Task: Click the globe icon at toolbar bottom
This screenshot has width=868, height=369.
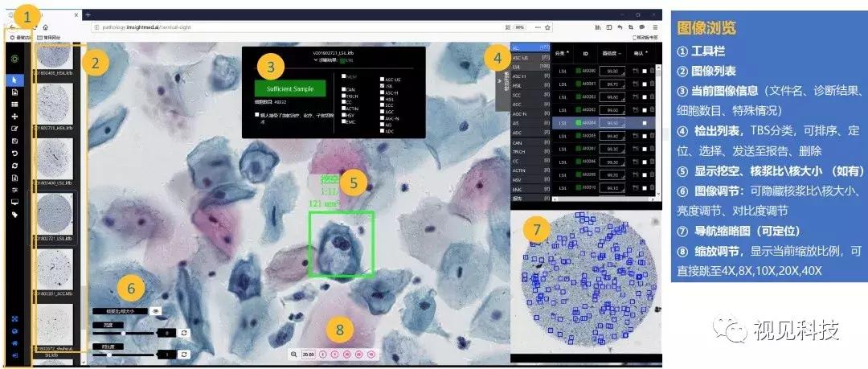Action: pyautogui.click(x=14, y=331)
